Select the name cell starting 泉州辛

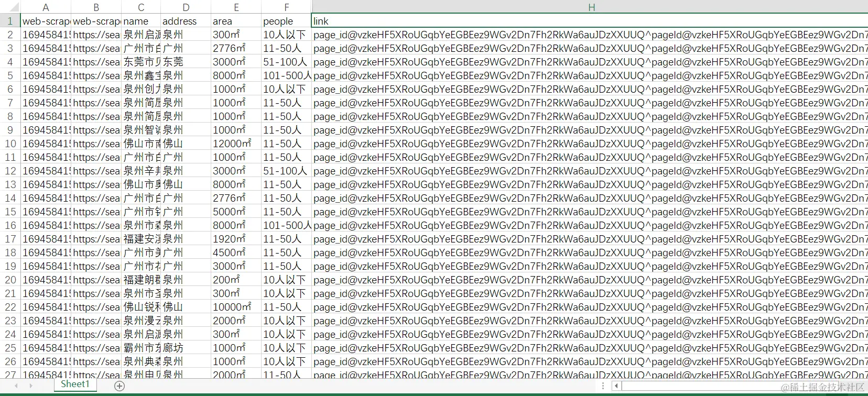point(141,171)
